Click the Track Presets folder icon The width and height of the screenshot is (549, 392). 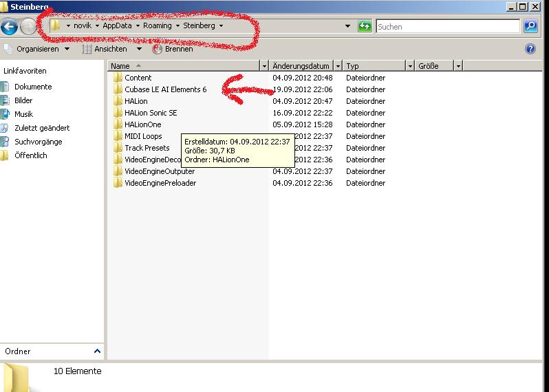118,148
